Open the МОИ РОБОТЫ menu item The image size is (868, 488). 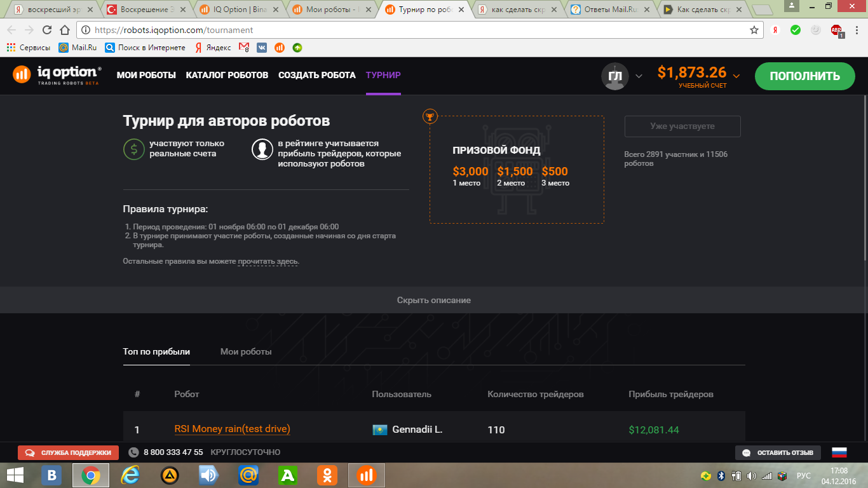point(146,75)
